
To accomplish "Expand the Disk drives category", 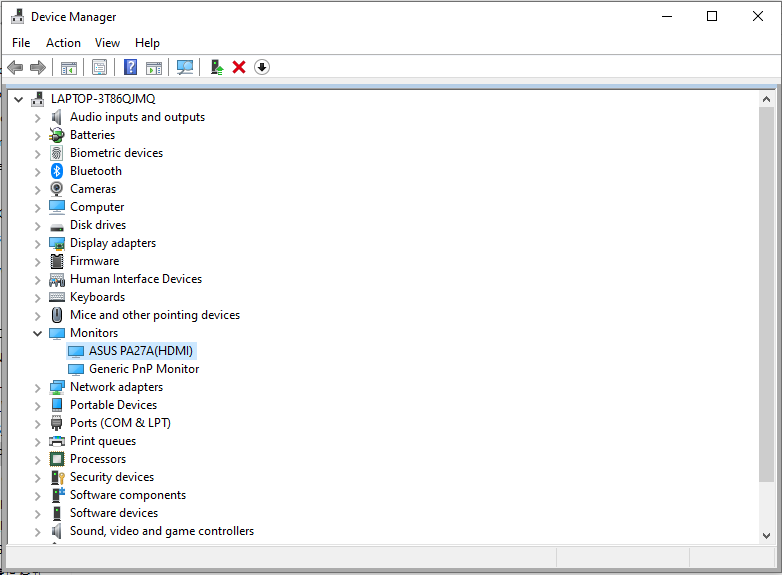I will coord(37,225).
